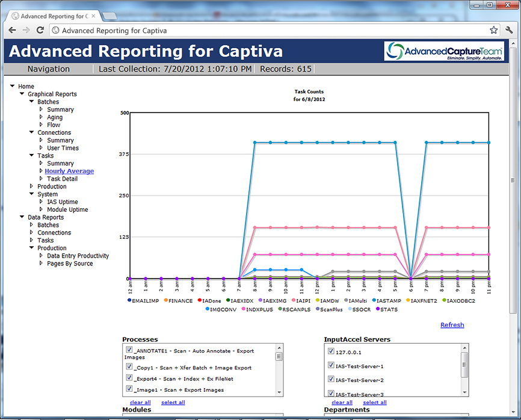
Task: Expand the Production node under Graphical Reports
Action: click(x=32, y=187)
